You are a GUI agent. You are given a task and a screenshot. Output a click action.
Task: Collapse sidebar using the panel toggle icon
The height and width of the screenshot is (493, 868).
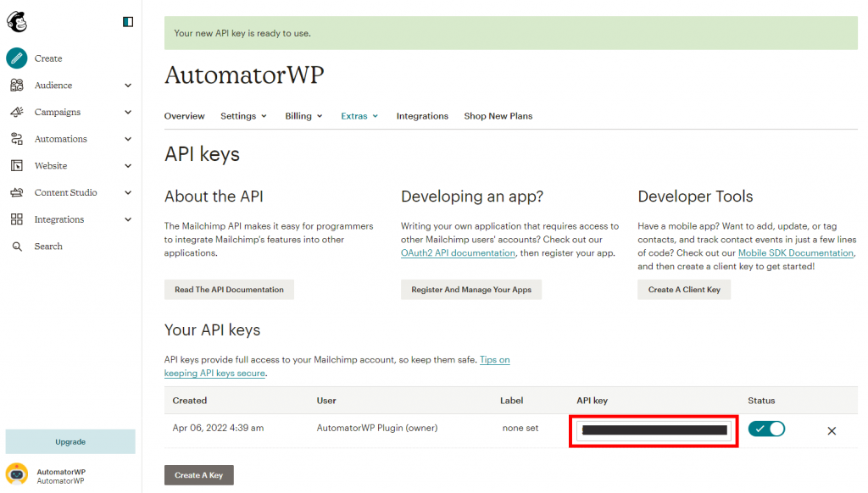coord(128,22)
